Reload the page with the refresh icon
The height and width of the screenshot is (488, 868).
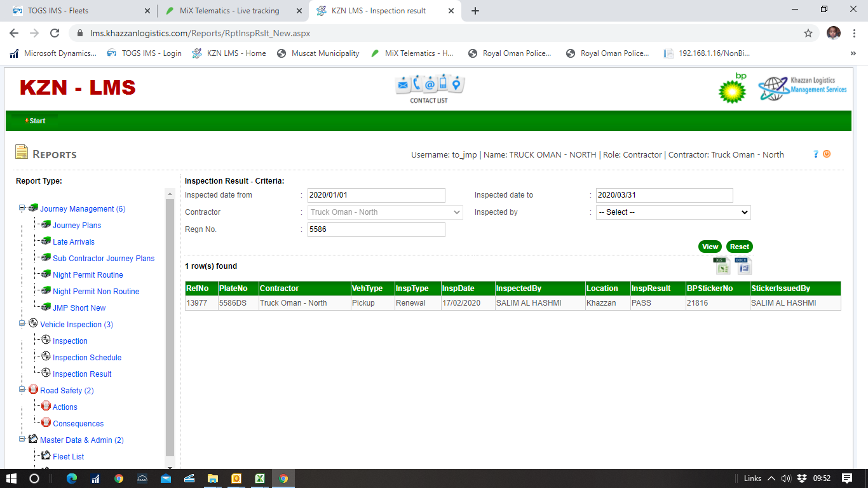[55, 33]
